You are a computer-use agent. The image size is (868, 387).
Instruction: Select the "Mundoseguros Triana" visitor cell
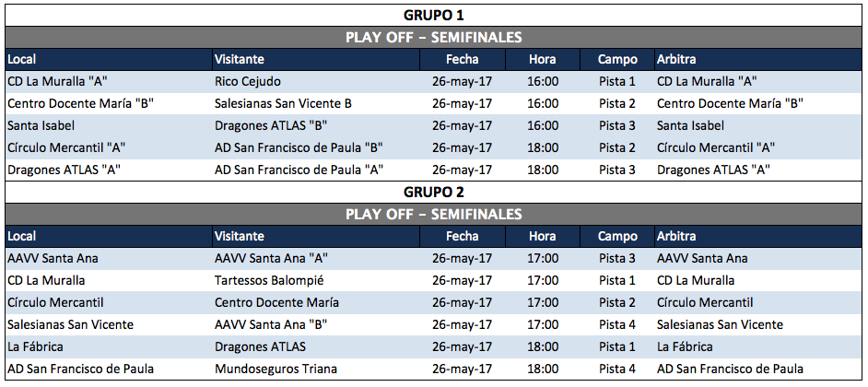point(276,369)
